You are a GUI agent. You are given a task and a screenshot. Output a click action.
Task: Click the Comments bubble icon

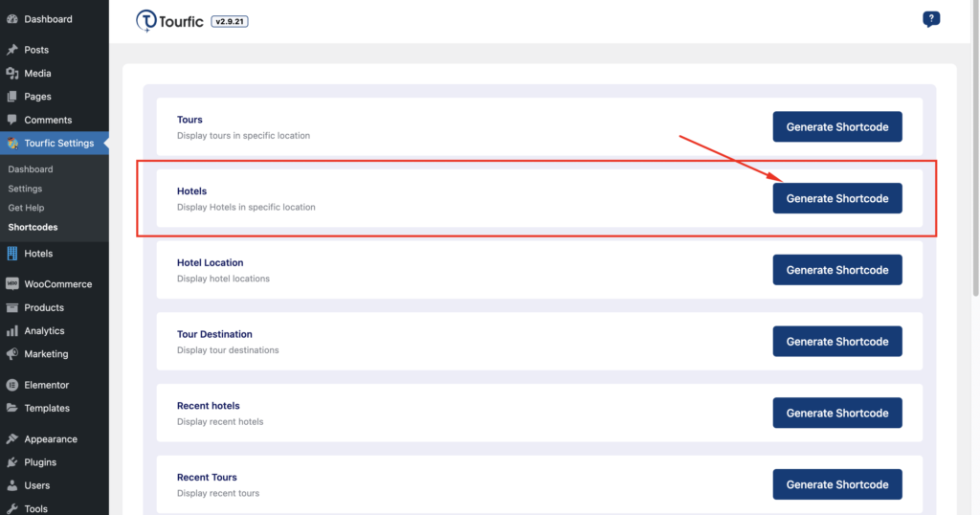11,120
